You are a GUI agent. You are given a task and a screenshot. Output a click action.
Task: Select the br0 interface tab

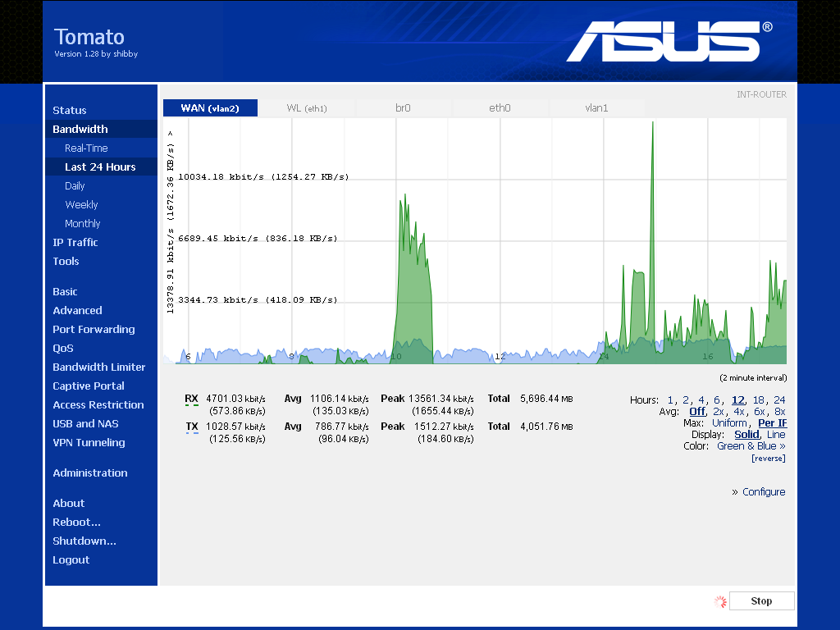(x=403, y=108)
